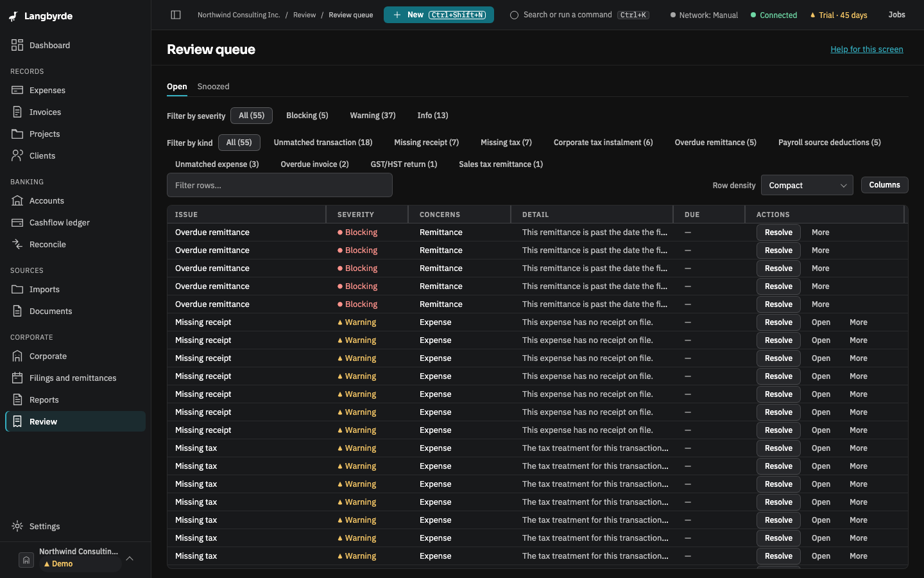Filter kind by Unmatched expense (3)
This screenshot has width=924, height=578.
click(x=217, y=164)
